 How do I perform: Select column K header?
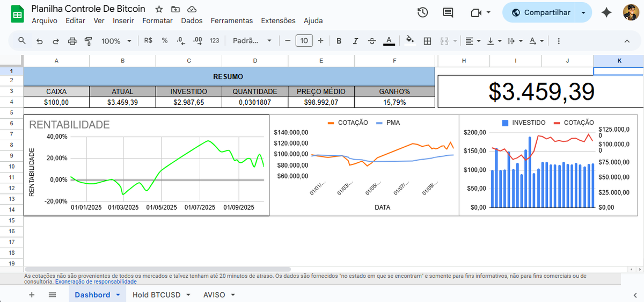619,61
